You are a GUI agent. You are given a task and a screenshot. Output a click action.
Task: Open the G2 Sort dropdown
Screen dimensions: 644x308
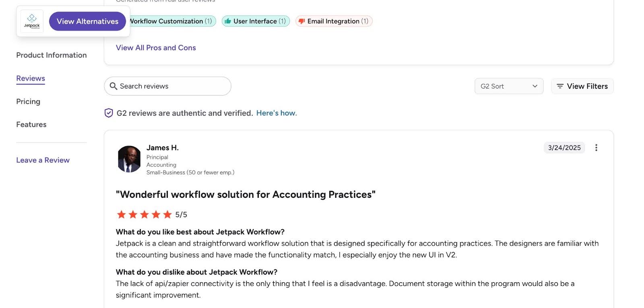[x=509, y=86]
